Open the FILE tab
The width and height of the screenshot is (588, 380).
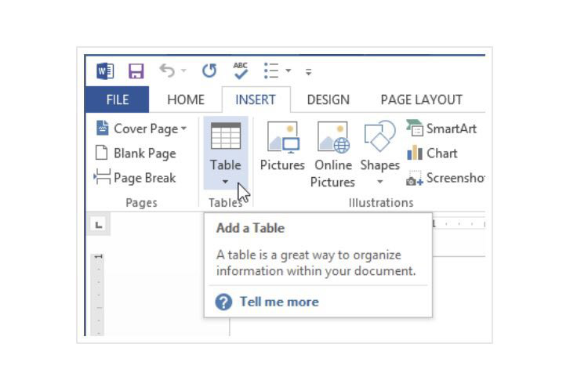click(x=117, y=100)
